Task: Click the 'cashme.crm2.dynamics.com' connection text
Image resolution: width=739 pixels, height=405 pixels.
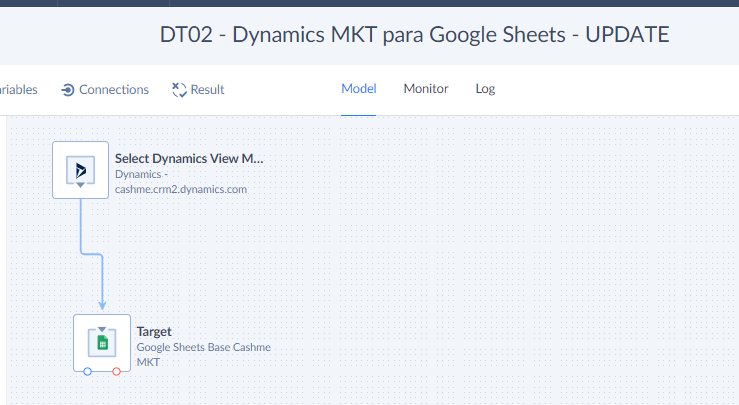Action: 181,190
